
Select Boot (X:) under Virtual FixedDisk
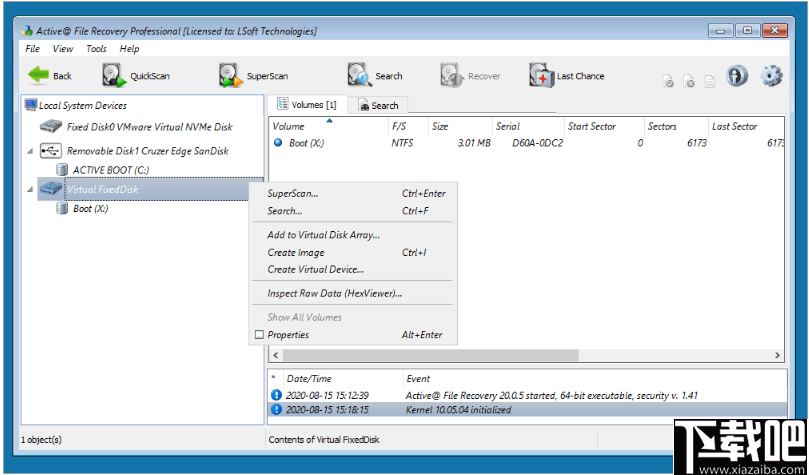91,209
